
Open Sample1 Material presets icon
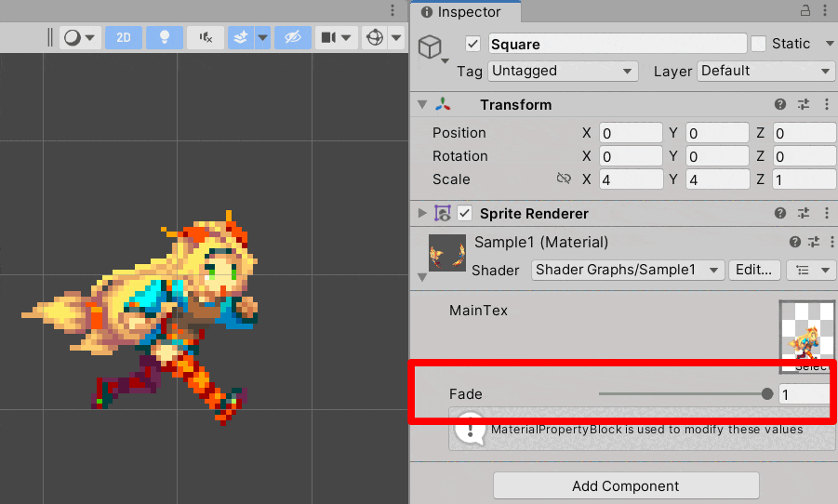tap(814, 242)
